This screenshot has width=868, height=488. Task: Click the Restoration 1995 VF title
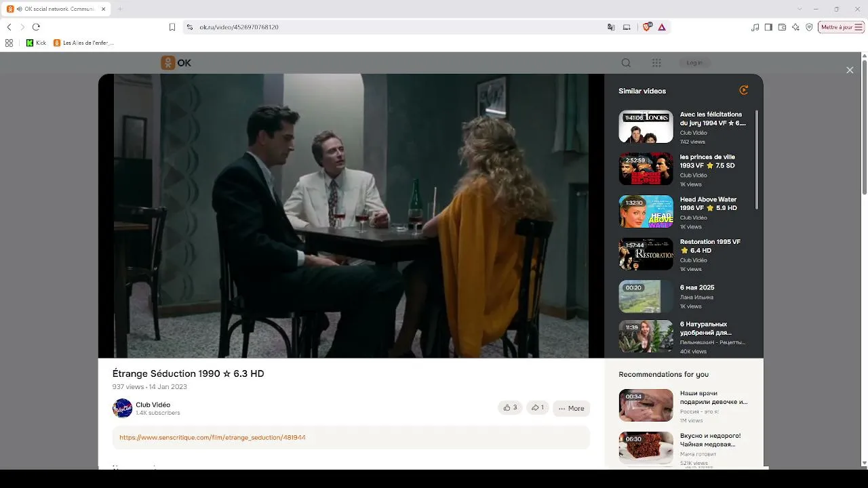pos(710,246)
